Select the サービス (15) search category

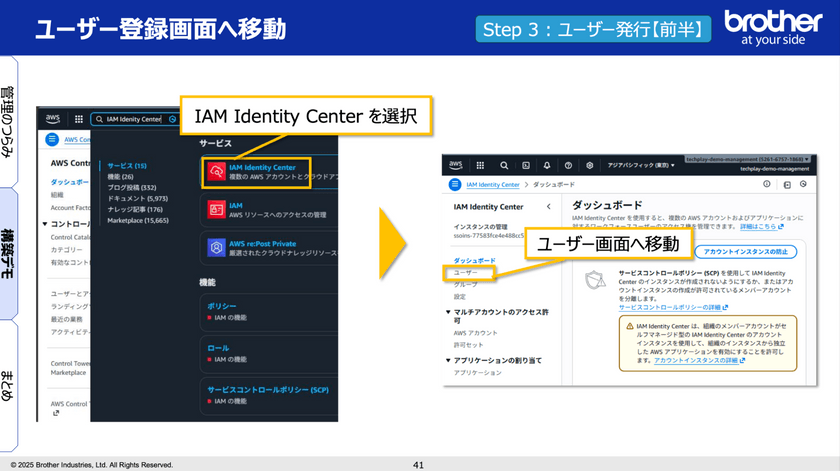coord(127,165)
